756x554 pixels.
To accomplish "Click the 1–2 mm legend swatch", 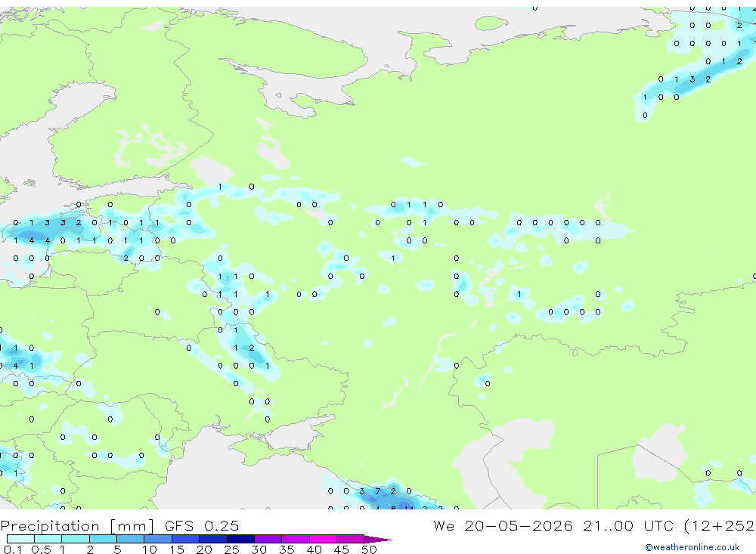I will [x=76, y=539].
